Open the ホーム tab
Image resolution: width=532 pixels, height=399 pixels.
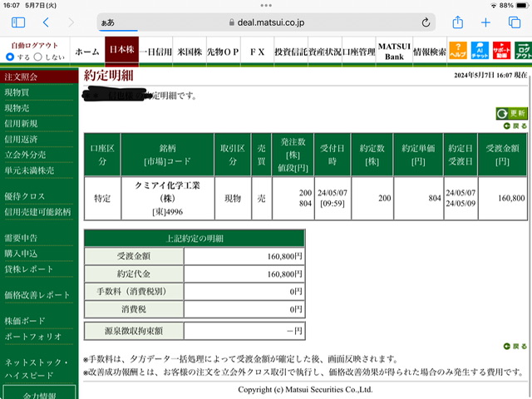click(87, 52)
